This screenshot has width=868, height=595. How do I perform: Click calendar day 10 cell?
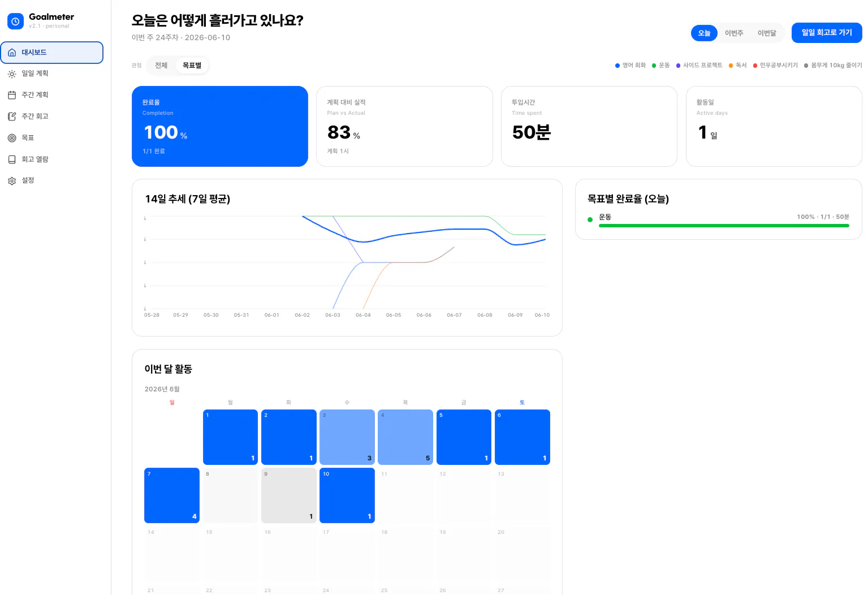(x=347, y=495)
